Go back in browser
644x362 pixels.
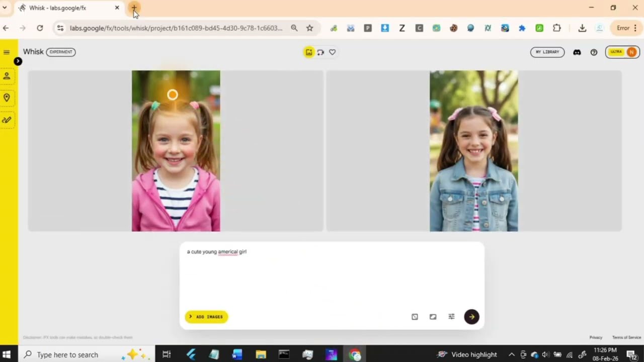coord(6,28)
